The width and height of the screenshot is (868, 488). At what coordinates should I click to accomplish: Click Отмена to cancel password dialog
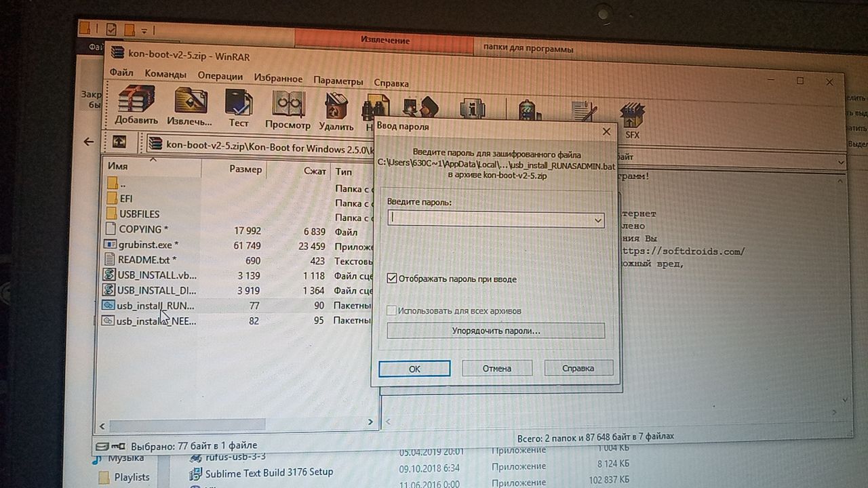[497, 368]
